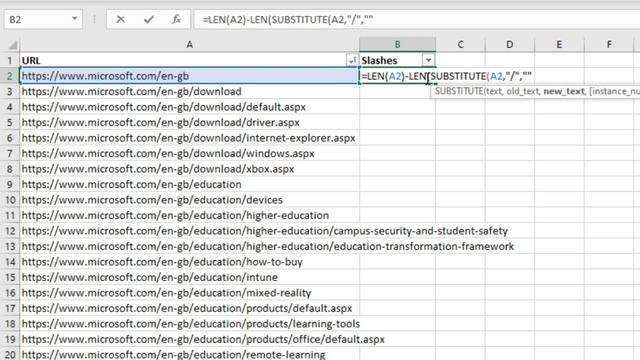Select row 12 header
This screenshot has width=640, height=360.
coord(9,231)
